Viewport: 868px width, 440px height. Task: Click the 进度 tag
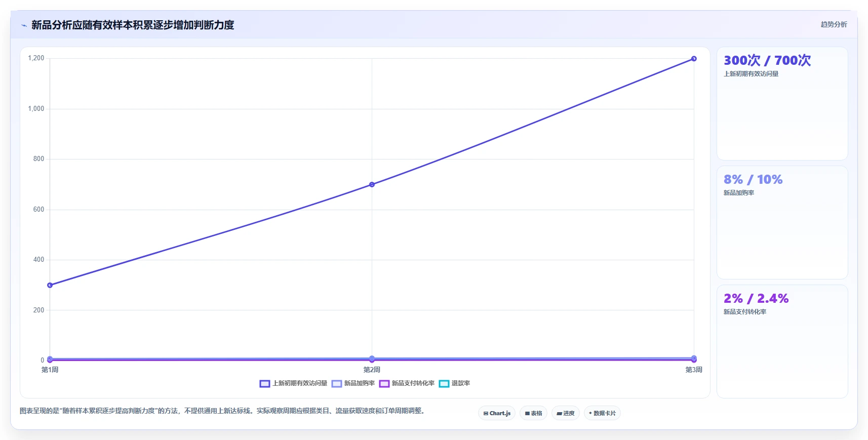(x=566, y=413)
